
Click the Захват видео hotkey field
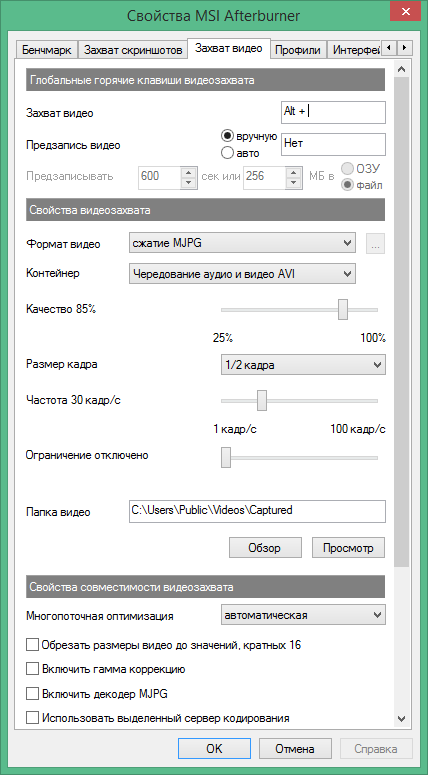click(333, 112)
